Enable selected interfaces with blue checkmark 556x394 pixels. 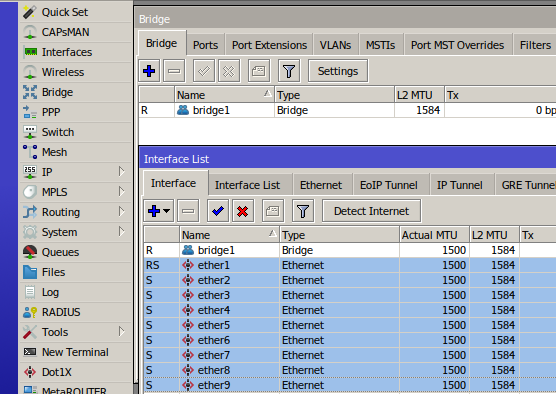click(218, 211)
